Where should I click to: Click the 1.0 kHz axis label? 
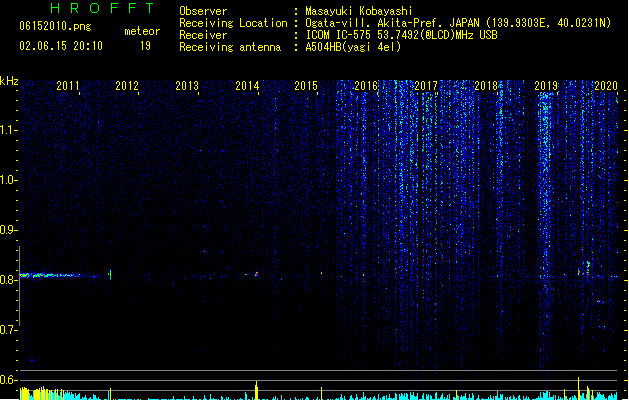tap(8, 180)
